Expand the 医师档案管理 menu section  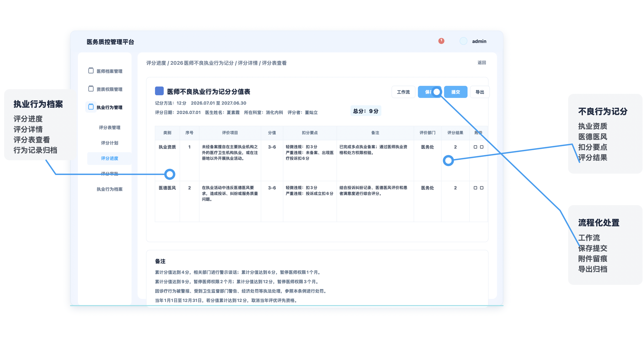pyautogui.click(x=105, y=71)
